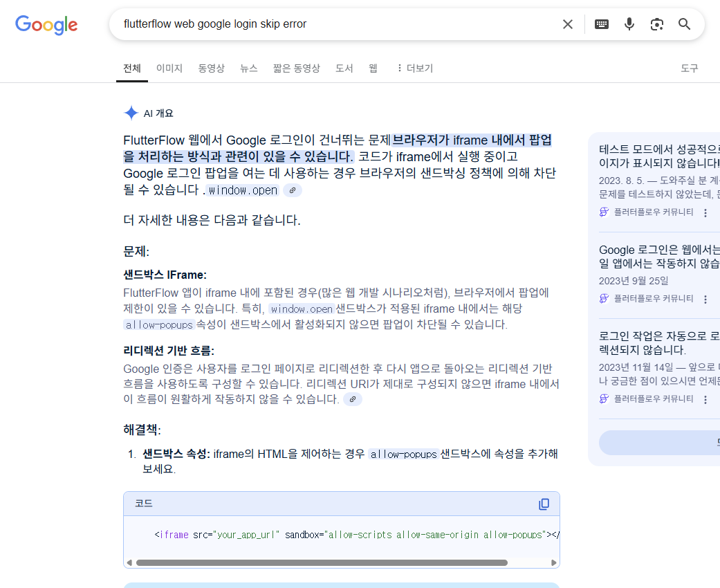
Task: Click the 코드 label of code block
Action: [144, 504]
